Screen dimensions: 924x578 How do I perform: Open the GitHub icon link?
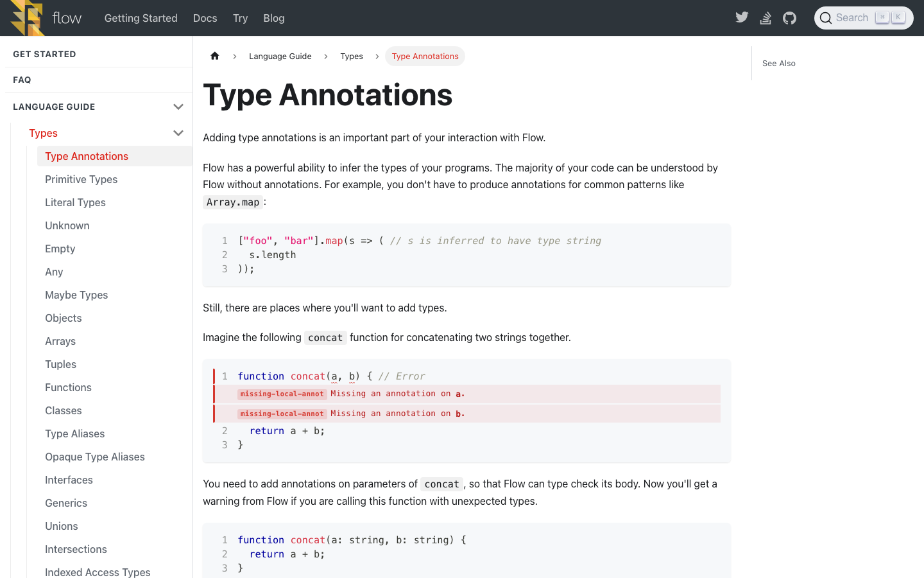click(790, 18)
